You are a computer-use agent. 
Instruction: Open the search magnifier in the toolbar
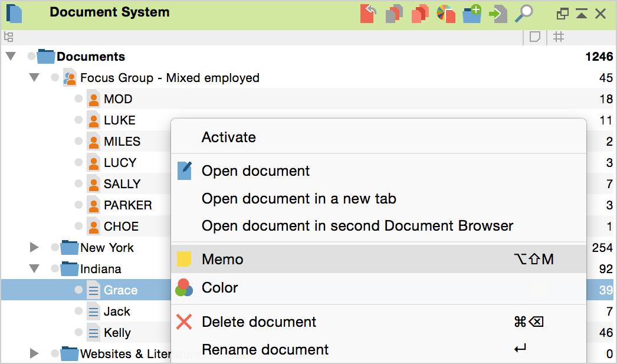pyautogui.click(x=523, y=13)
